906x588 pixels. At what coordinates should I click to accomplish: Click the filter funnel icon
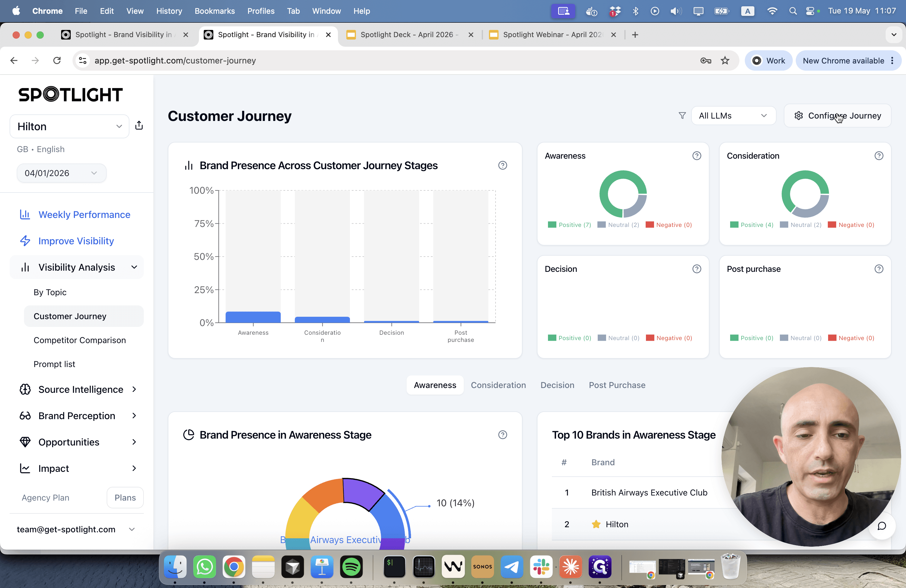pos(682,116)
